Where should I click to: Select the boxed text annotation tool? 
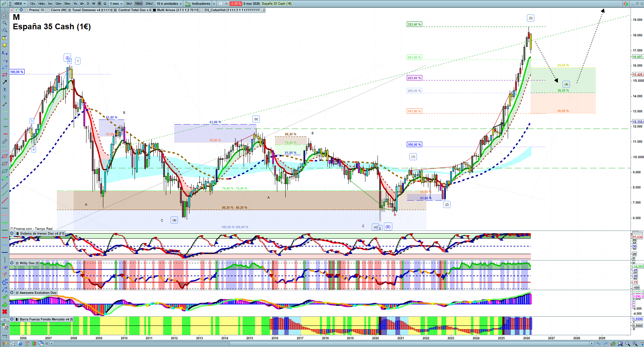click(x=5, y=90)
